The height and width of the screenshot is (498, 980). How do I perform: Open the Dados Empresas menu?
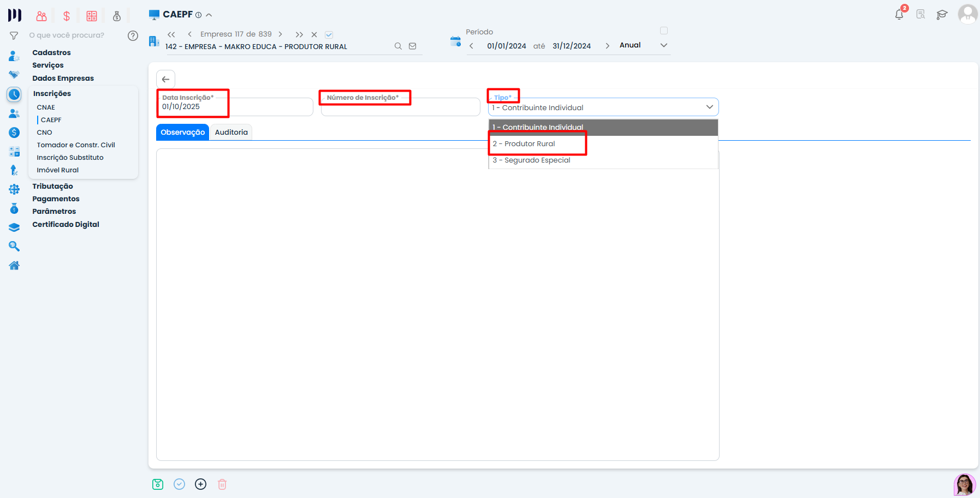tap(63, 78)
